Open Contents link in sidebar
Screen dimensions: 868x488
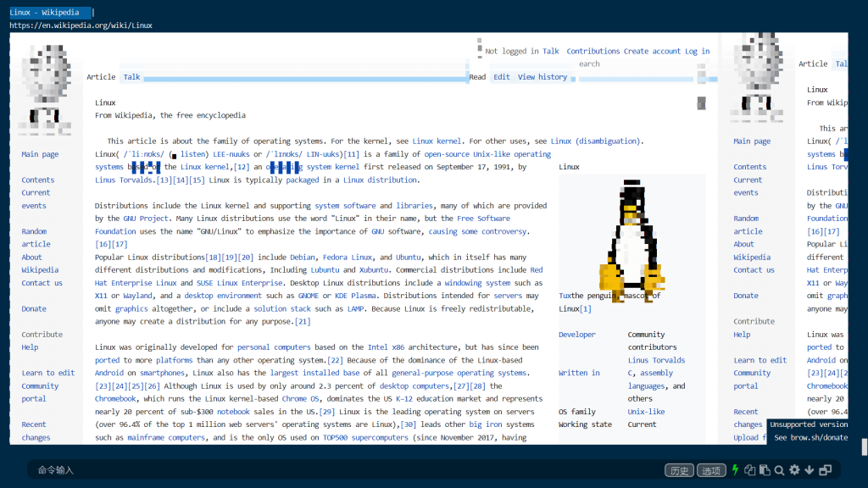click(x=37, y=180)
